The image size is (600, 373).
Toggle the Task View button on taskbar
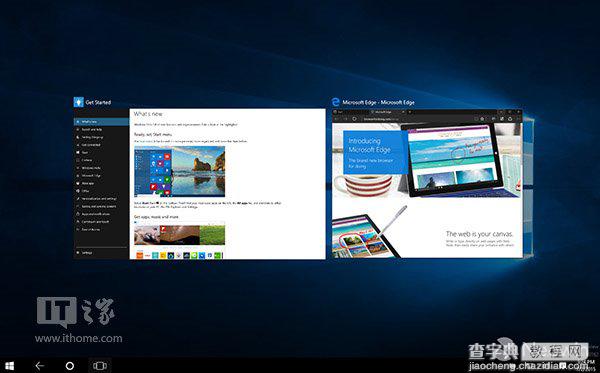click(100, 366)
